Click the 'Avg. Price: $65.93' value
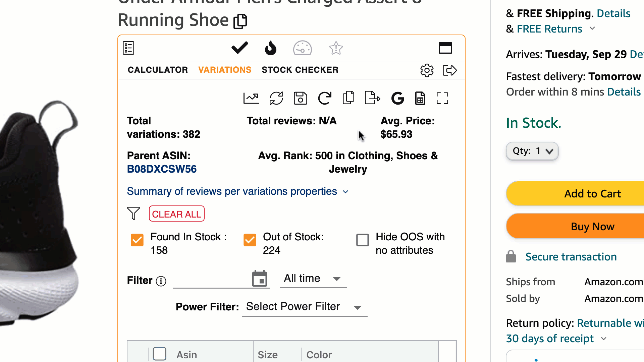 [408, 128]
